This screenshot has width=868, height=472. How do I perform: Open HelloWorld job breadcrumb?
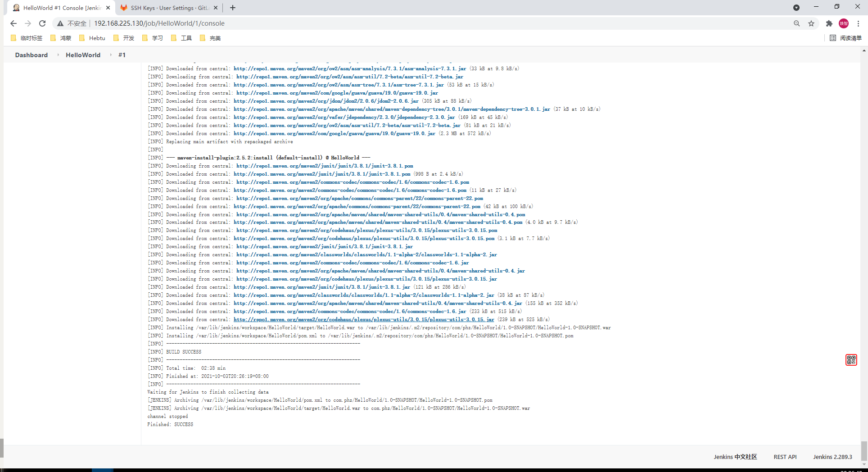point(83,55)
